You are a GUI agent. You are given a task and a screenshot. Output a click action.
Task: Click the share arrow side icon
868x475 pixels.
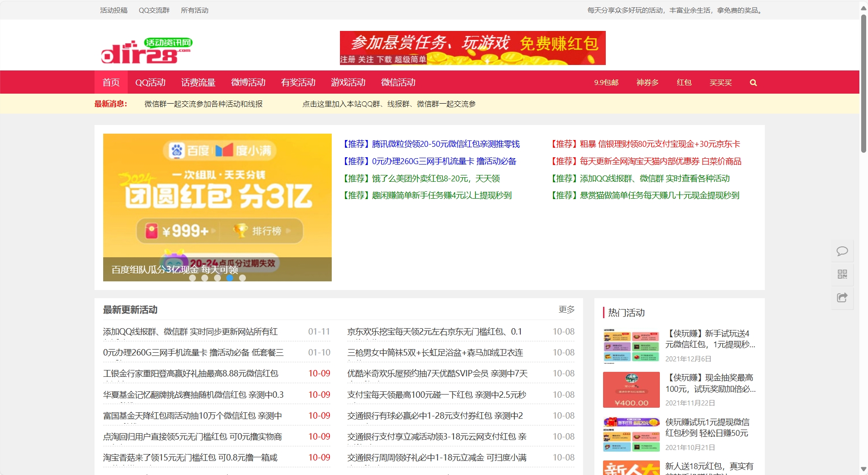(842, 298)
